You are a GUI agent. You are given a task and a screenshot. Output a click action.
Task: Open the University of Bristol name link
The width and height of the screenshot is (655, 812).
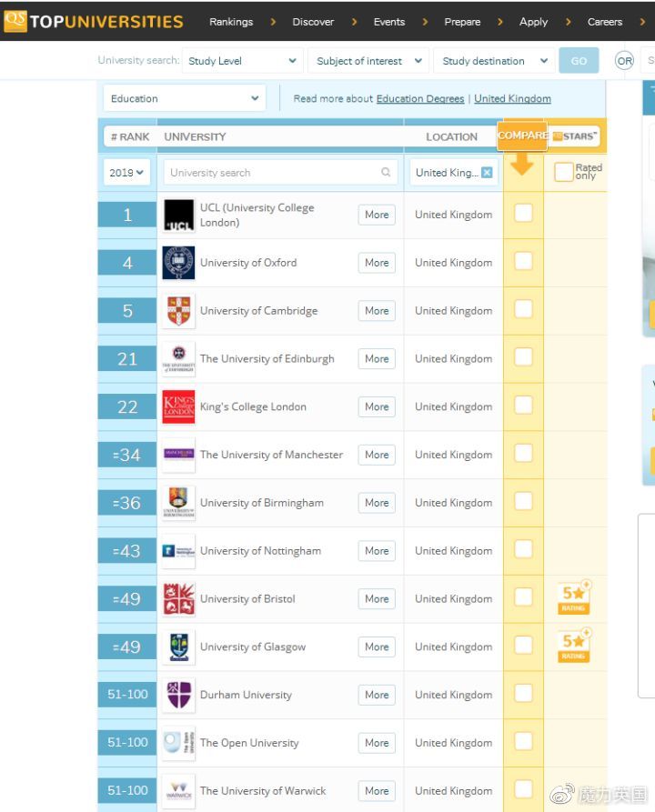pos(247,598)
